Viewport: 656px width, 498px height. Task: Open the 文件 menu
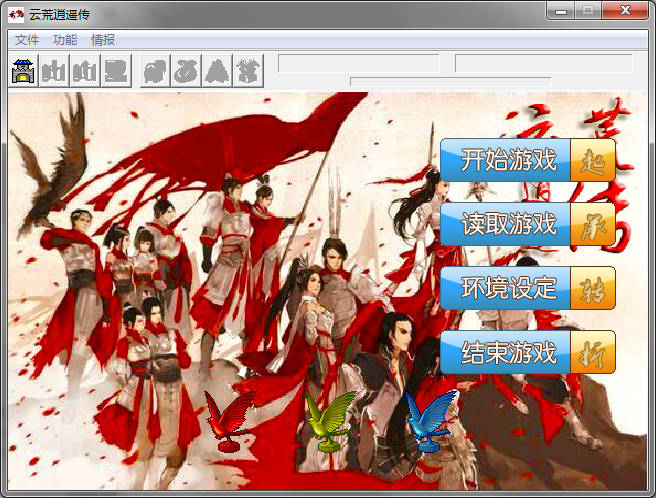(x=27, y=40)
